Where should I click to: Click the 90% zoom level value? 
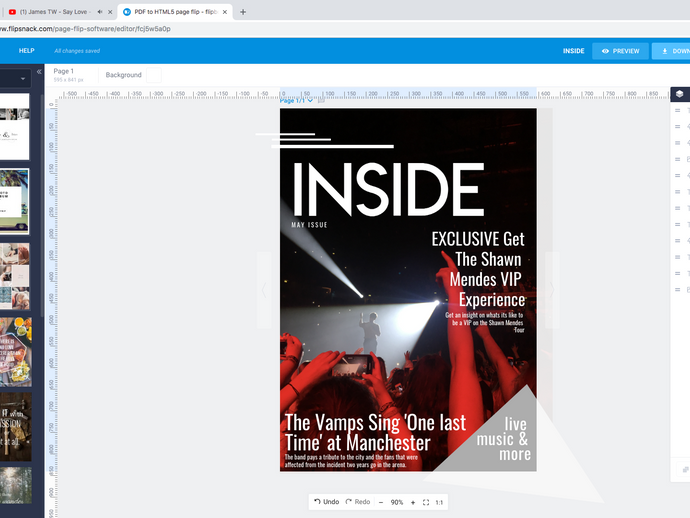(x=396, y=502)
